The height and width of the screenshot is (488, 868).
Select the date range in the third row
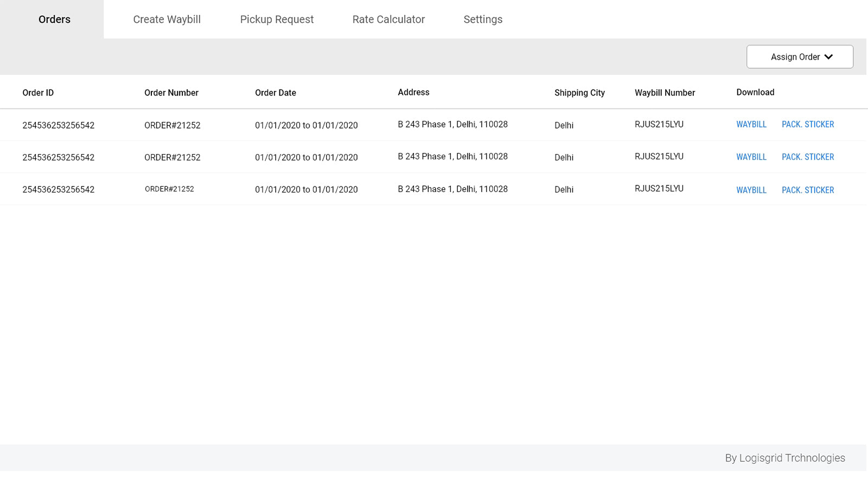pos(307,189)
